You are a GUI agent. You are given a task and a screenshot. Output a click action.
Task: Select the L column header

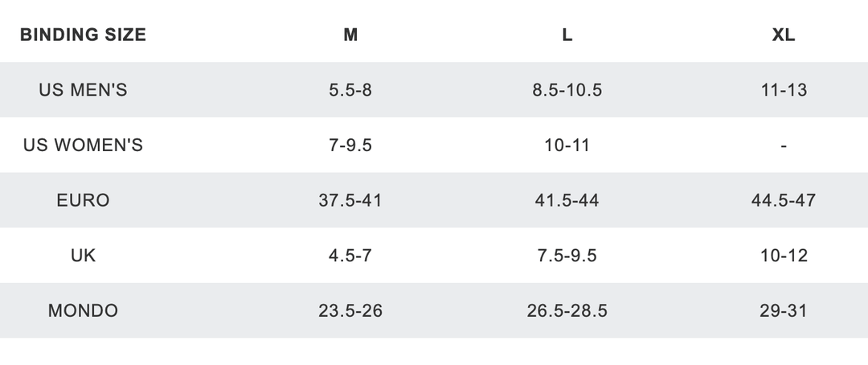[567, 35]
